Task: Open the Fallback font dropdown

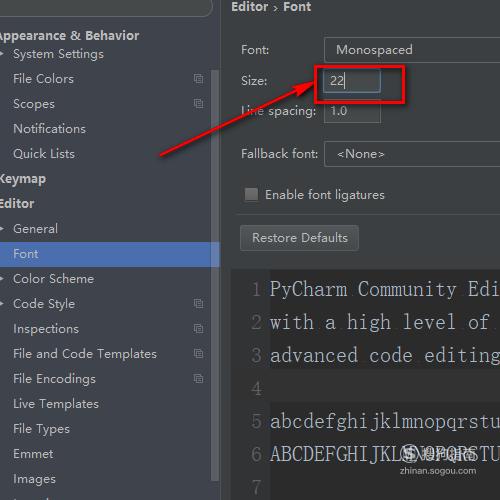Action: click(x=412, y=154)
